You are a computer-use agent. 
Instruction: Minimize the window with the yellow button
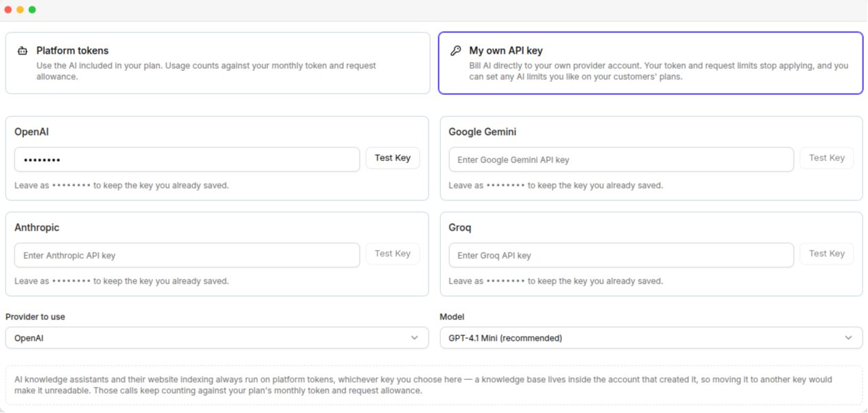(20, 10)
